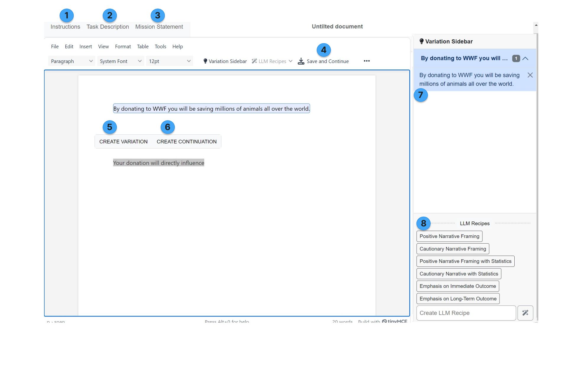This screenshot has height=373, width=588.
Task: Collapse the variation group with chevron
Action: click(x=525, y=59)
